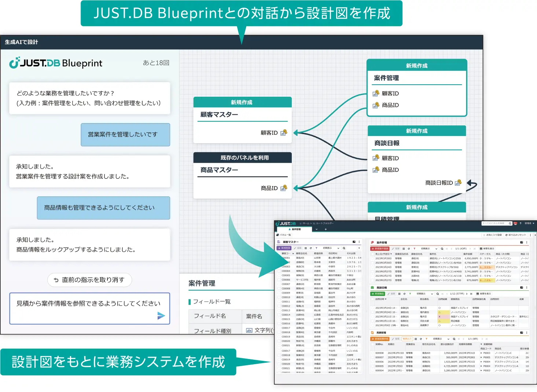This screenshot has height=392, width=537.
Task: Refresh the 案件管理 panel list
Action: 409,249
